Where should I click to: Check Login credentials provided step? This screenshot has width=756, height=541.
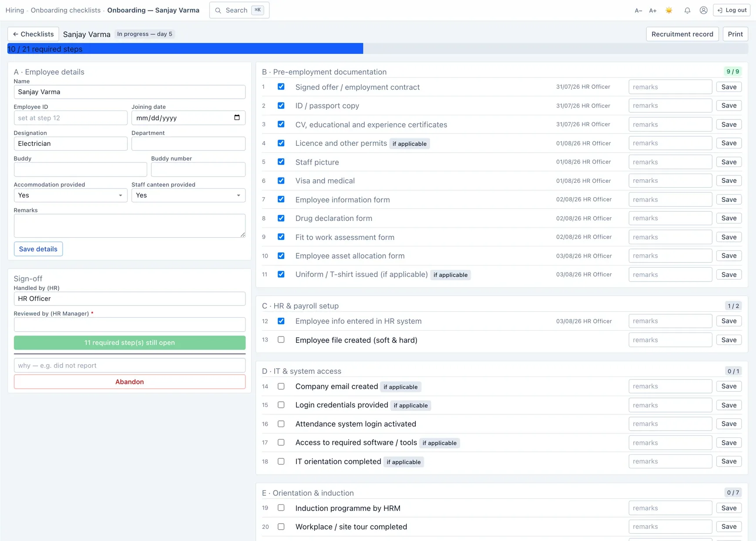pos(281,405)
